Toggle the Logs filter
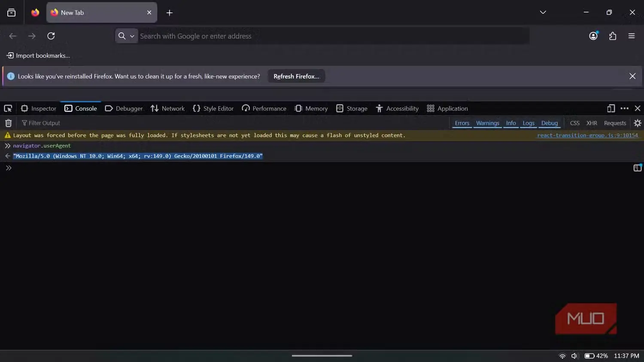This screenshot has height=362, width=644. point(529,123)
